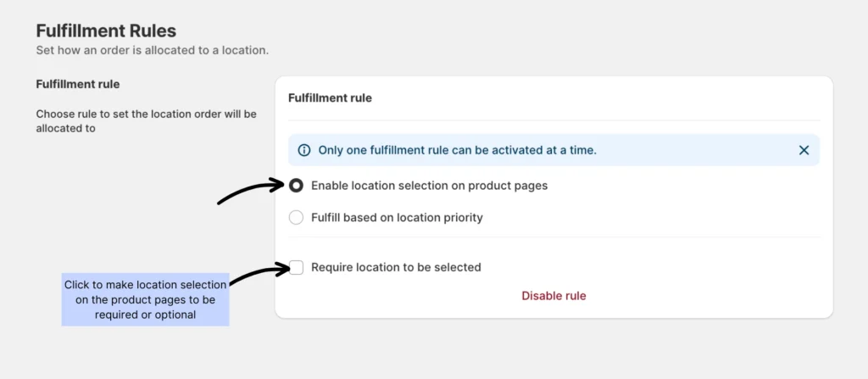Click the 'Fulfillment Rules' page title
The height and width of the screenshot is (379, 868).
[106, 31]
